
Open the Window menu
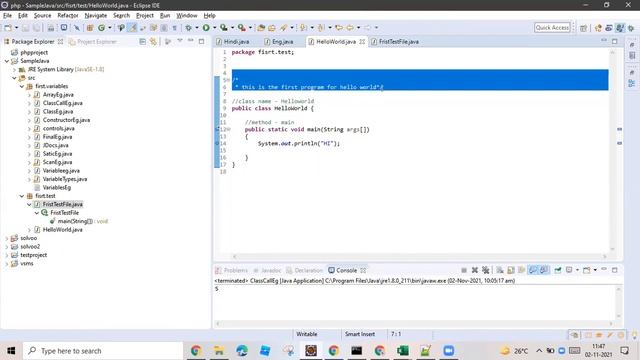click(x=187, y=16)
